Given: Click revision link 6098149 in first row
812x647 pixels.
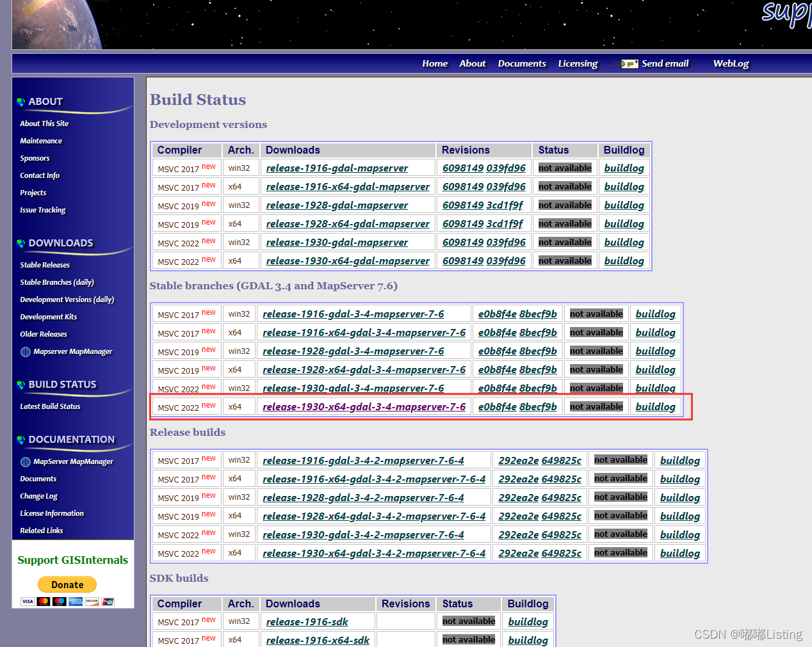Looking at the screenshot, I should (x=463, y=168).
